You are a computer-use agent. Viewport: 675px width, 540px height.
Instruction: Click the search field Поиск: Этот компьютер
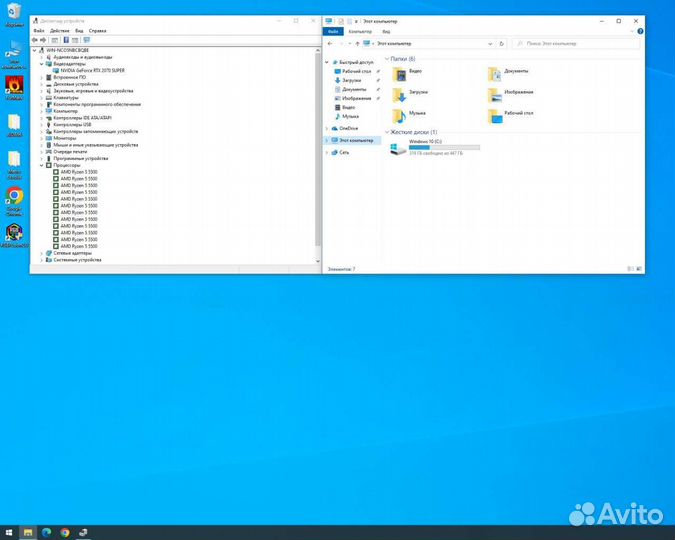click(576, 43)
